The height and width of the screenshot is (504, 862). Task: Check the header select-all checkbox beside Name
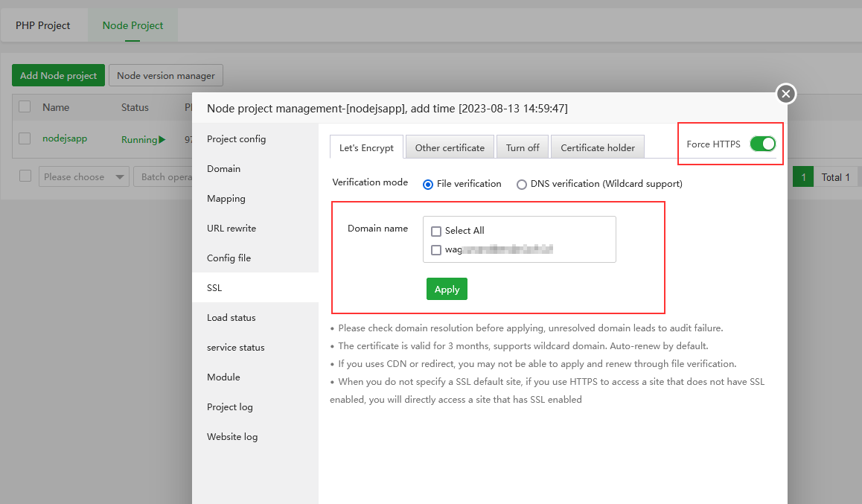(25, 106)
